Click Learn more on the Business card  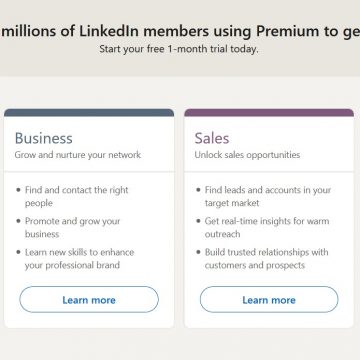tap(89, 299)
